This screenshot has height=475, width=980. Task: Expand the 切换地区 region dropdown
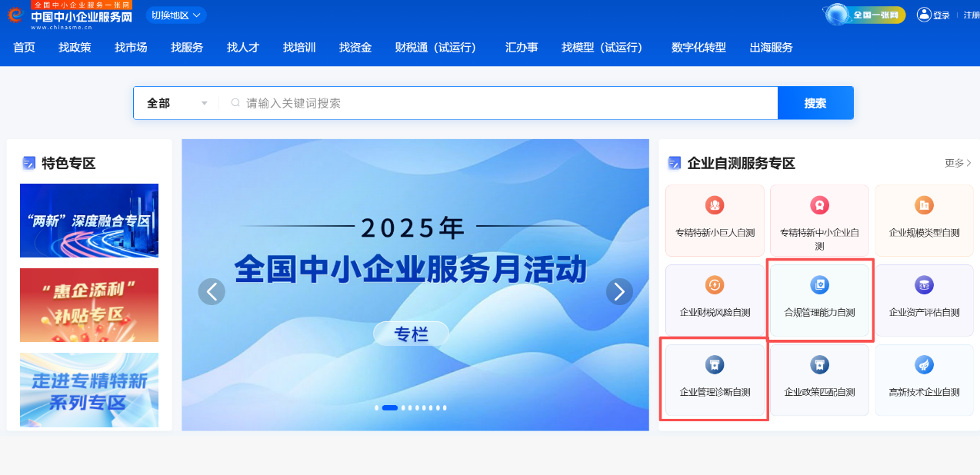pos(175,15)
